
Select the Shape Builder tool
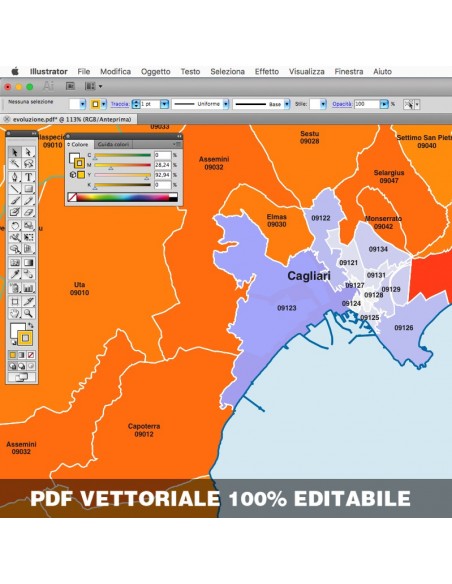pyautogui.click(x=15, y=249)
